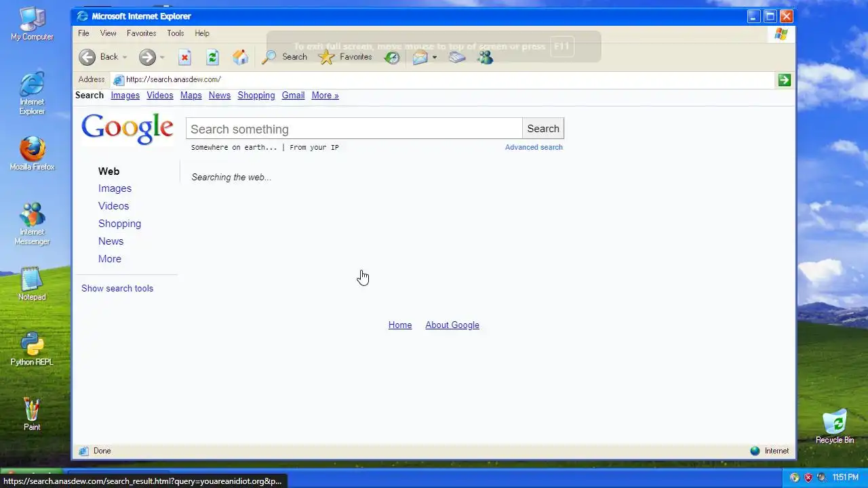
Task: Open the Images link in the top nav
Action: tap(125, 96)
